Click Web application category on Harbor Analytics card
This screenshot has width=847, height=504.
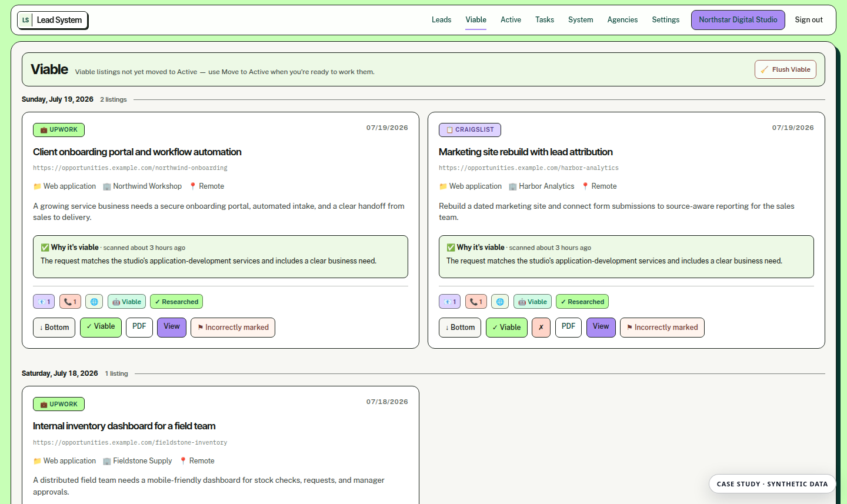[471, 186]
